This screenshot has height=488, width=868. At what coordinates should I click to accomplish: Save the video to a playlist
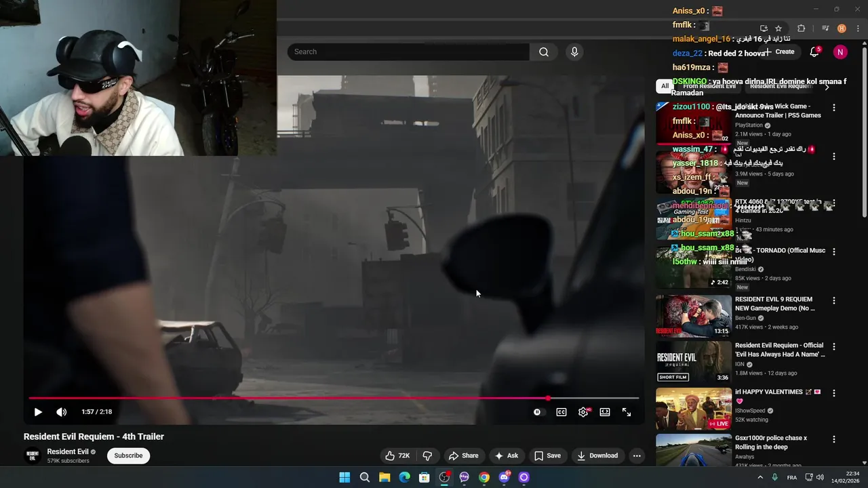point(547,455)
